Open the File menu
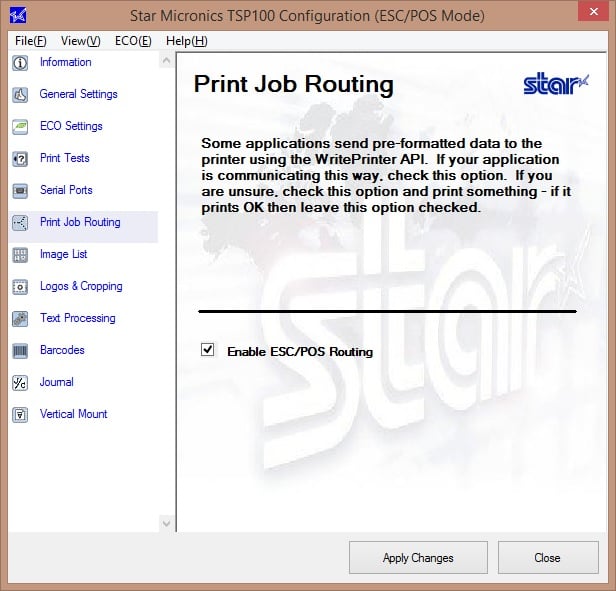The width and height of the screenshot is (616, 591). pyautogui.click(x=31, y=41)
